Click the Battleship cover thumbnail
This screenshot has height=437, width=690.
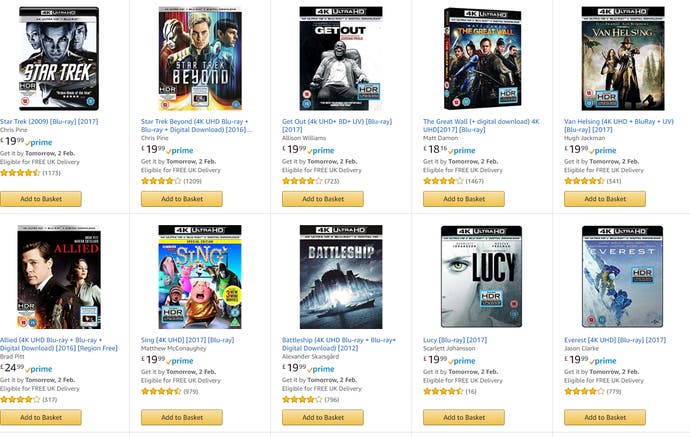point(341,277)
